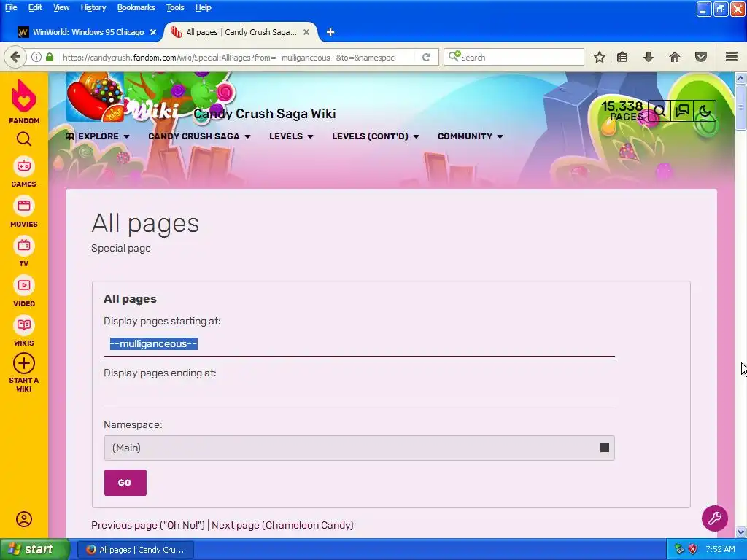This screenshot has width=747, height=560.
Task: Follow Previous page ("Oh No!") link
Action: tap(147, 525)
